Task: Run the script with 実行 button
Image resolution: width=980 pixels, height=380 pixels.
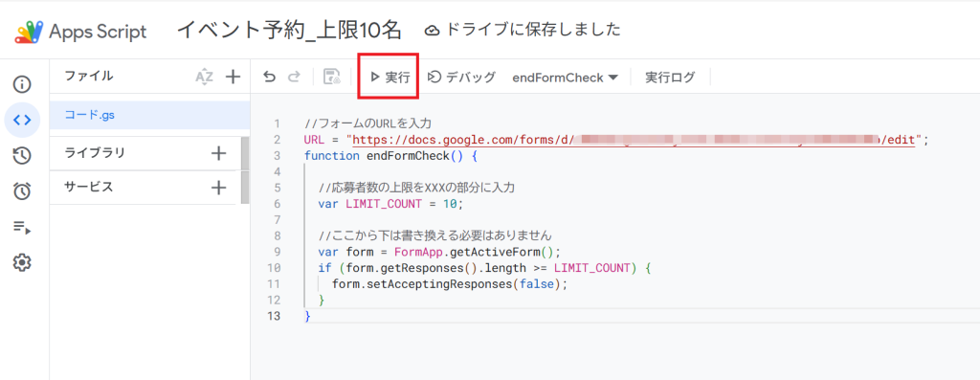Action: 390,77
